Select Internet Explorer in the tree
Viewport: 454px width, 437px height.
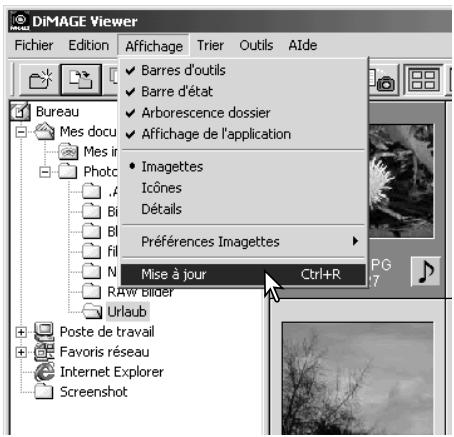click(112, 372)
